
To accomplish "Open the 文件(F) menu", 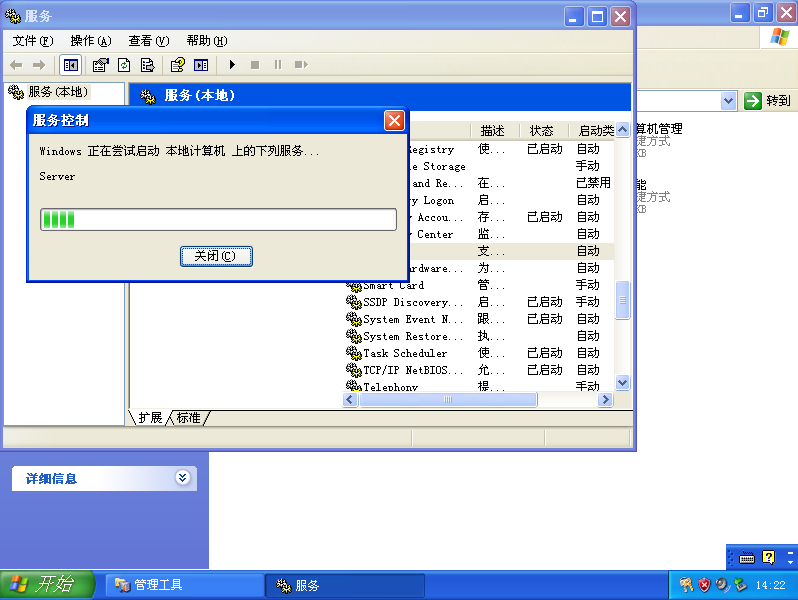I will 33,41.
